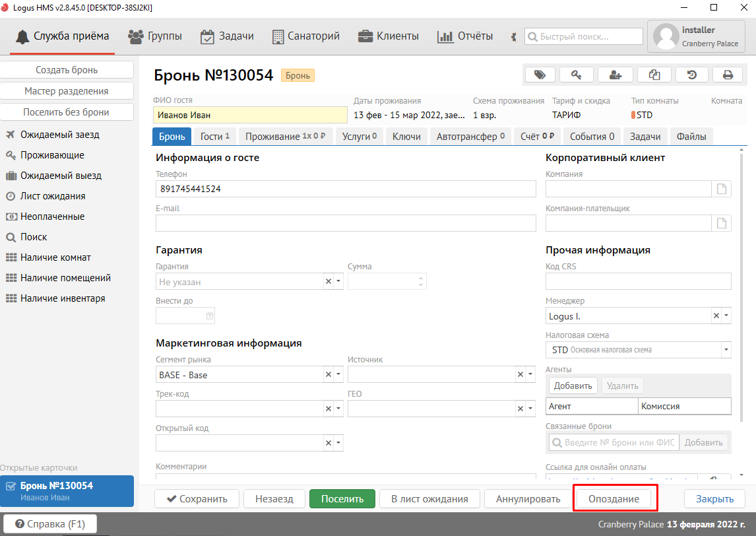Open the Компания field document icon
Image resolution: width=756 pixels, height=536 pixels.
pos(722,189)
